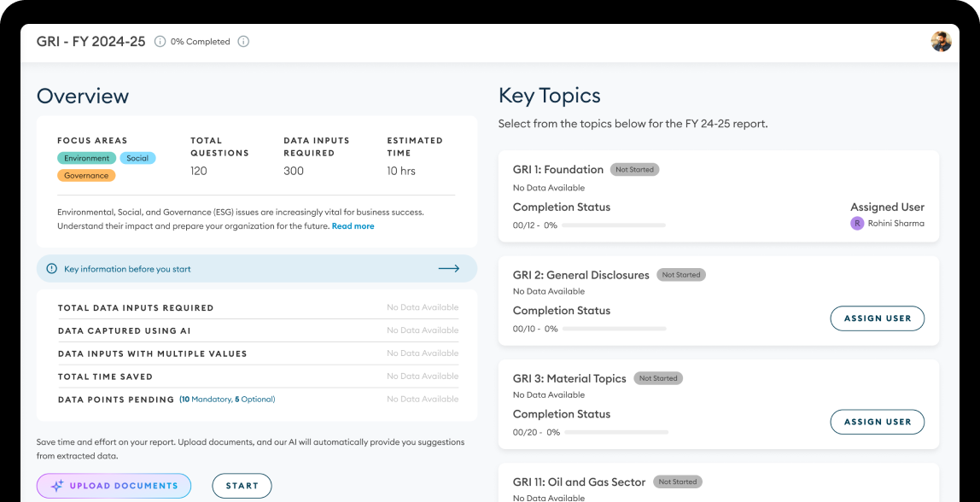
Task: Click the GRI 2 completion progress bar
Action: tap(614, 329)
